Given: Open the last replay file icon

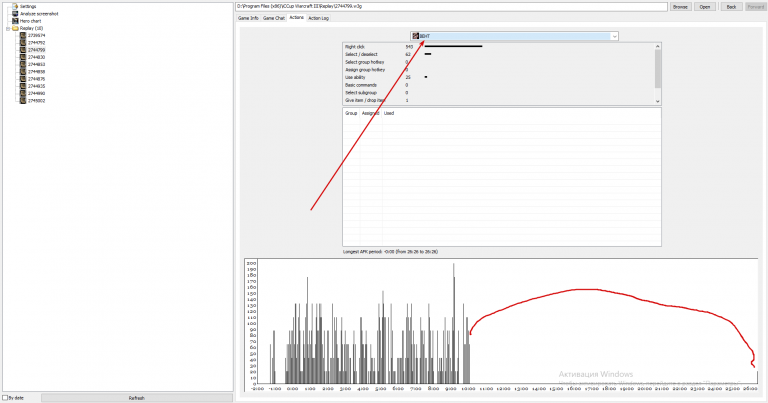Looking at the screenshot, I should [23, 100].
